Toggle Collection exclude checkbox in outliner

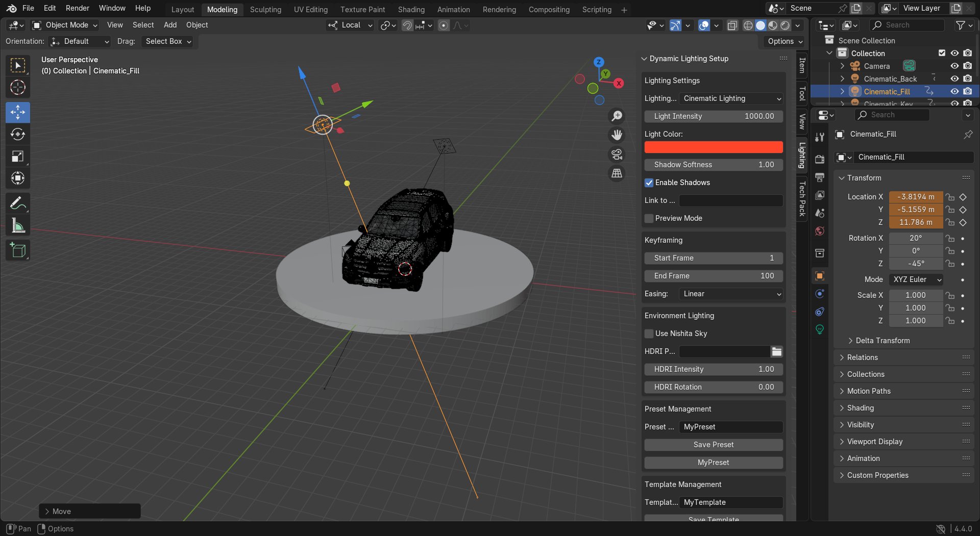point(942,53)
